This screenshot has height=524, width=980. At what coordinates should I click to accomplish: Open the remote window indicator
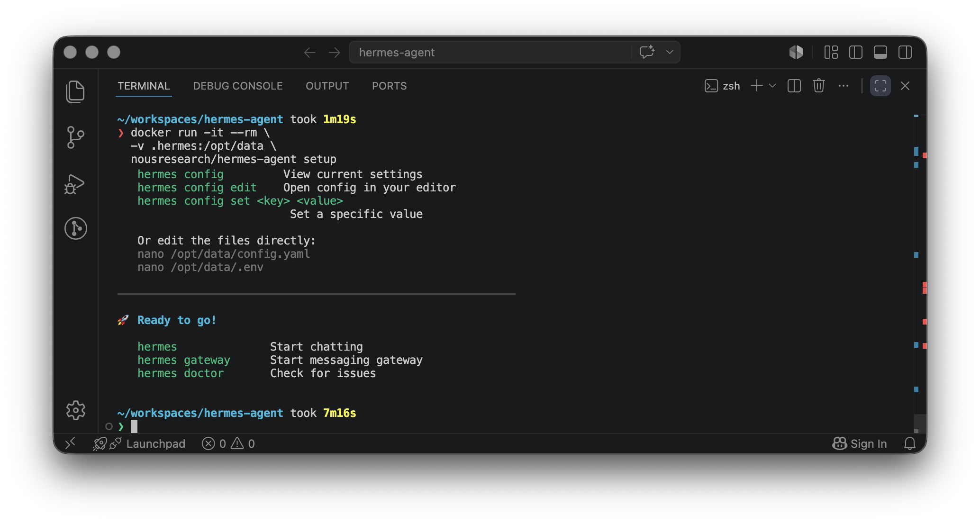[71, 443]
